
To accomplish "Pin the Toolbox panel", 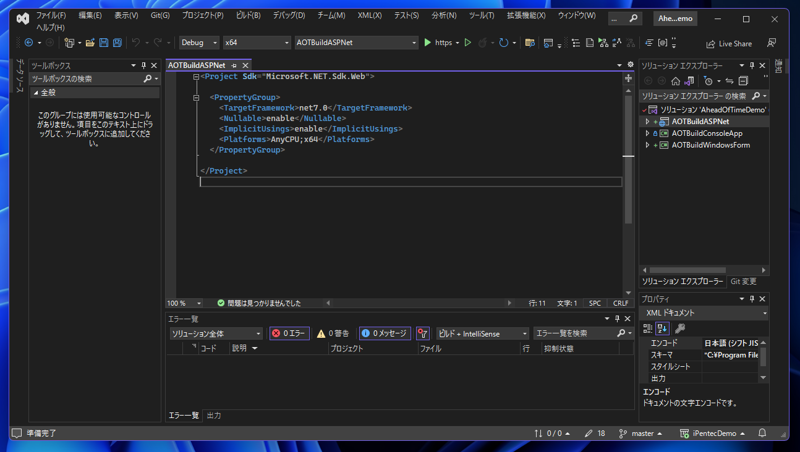I will tap(143, 66).
